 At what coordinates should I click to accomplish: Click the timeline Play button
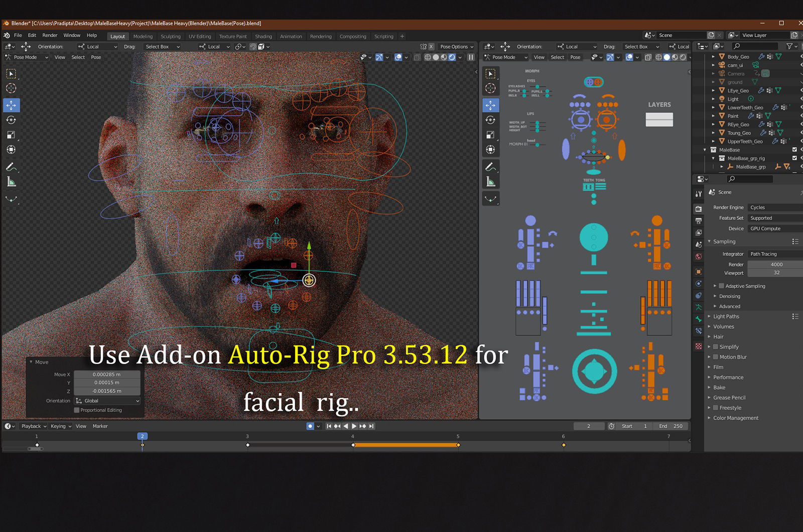[354, 426]
